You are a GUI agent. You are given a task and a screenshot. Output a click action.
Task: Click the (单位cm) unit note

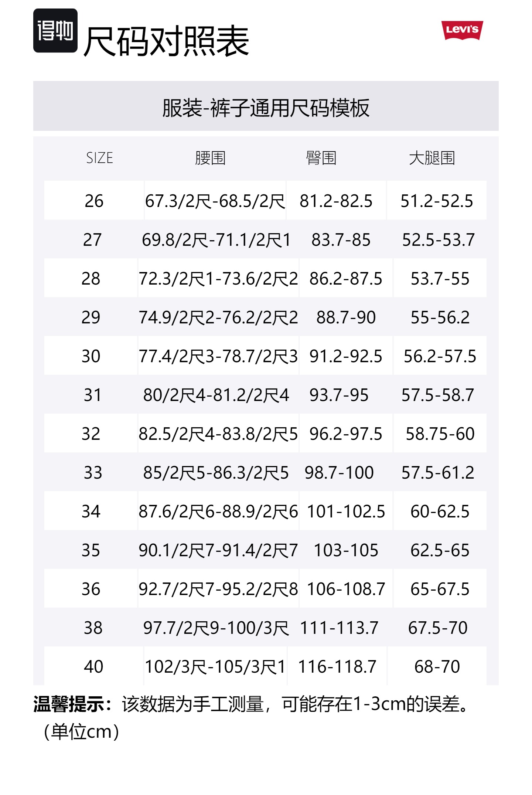(x=81, y=732)
